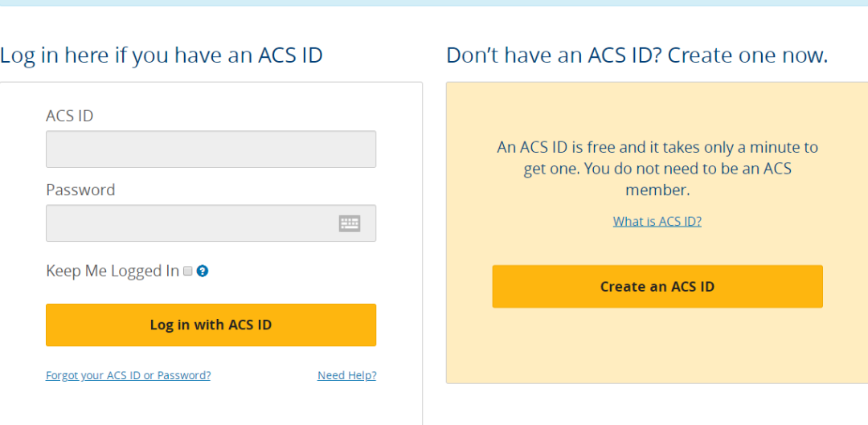
Task: Tick the Keep Me Logged In checkbox
Action: (x=187, y=272)
